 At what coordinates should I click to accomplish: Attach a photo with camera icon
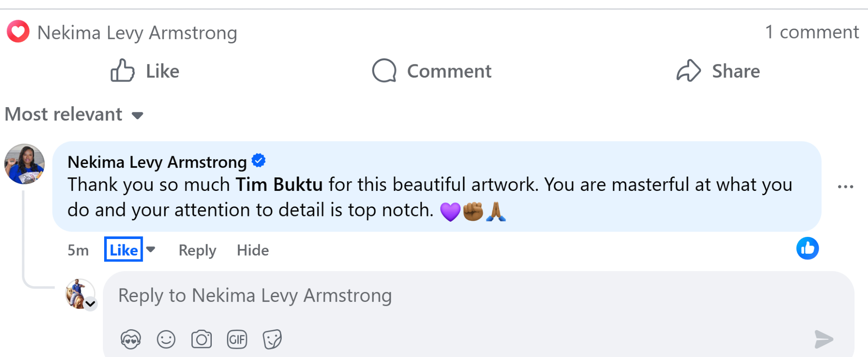(201, 339)
